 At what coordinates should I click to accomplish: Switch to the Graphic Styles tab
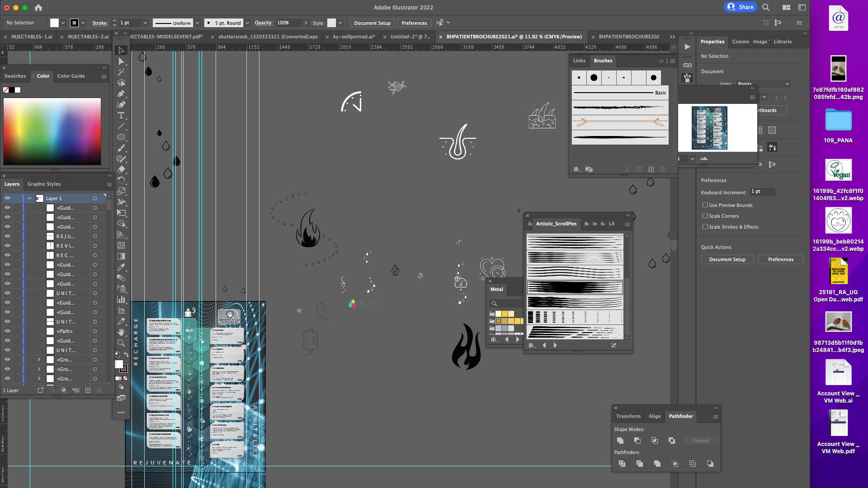coord(44,184)
